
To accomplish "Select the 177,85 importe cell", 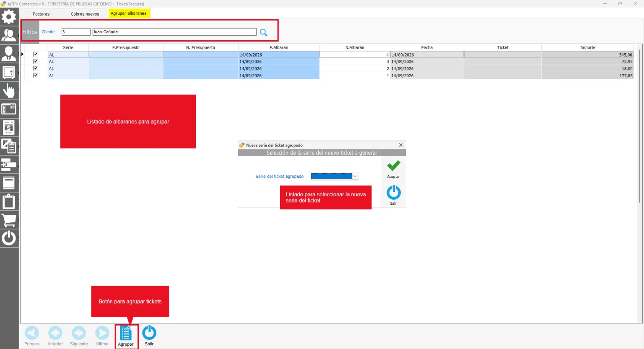I will tap(587, 76).
